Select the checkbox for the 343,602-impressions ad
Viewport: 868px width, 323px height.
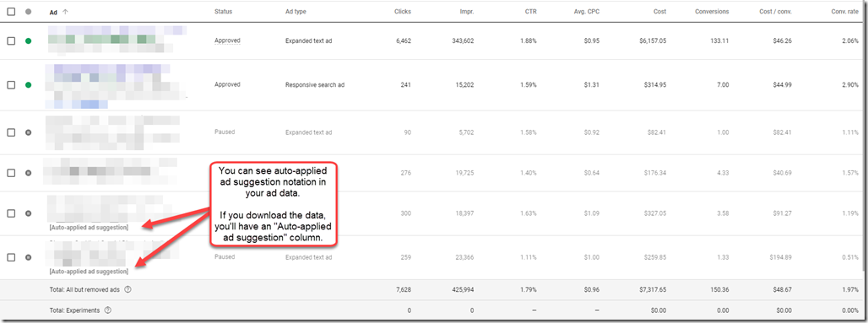point(11,41)
